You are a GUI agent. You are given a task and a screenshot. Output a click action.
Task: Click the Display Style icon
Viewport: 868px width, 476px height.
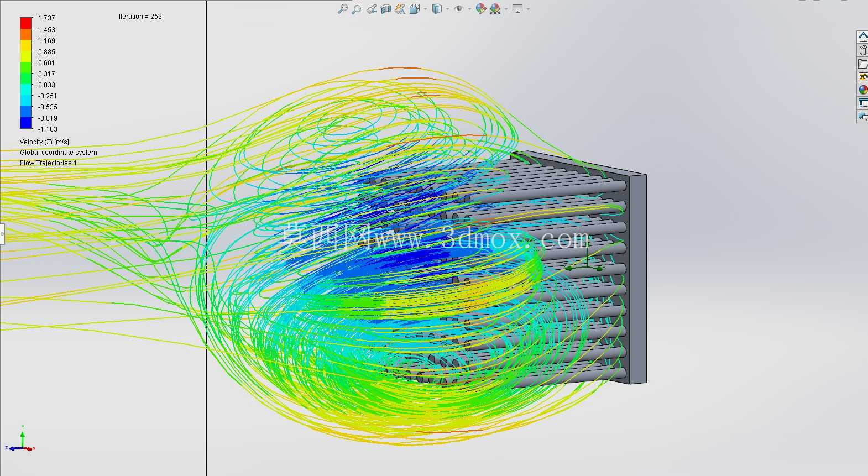click(437, 9)
